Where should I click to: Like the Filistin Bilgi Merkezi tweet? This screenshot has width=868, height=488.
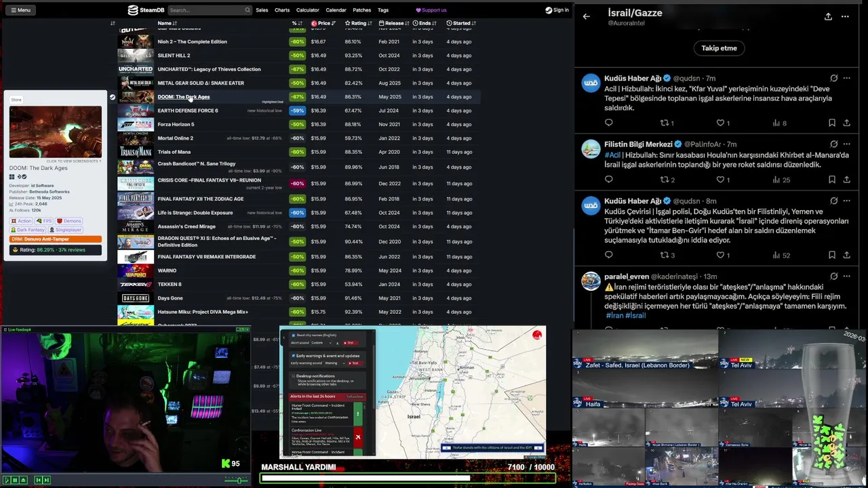click(x=720, y=180)
